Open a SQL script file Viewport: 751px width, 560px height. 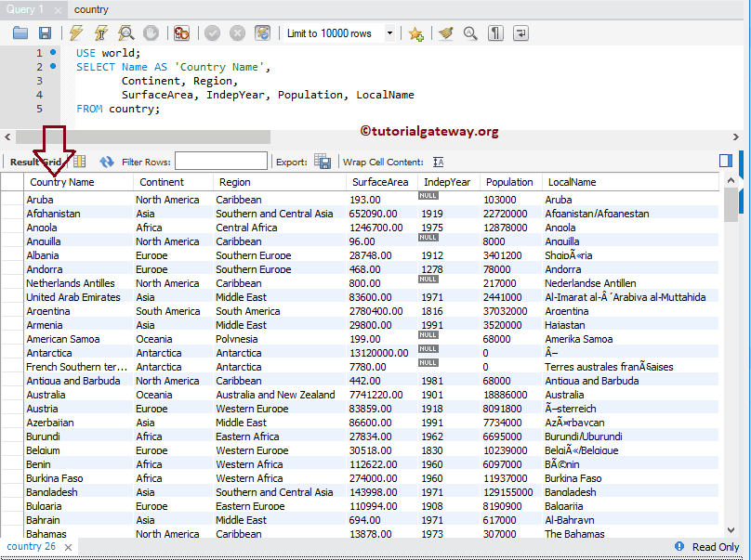20,33
